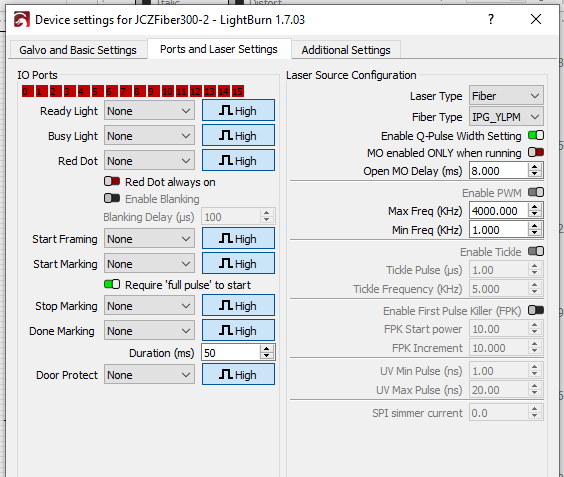Click IO port indicator 2
564x477 pixels.
[x=56, y=91]
